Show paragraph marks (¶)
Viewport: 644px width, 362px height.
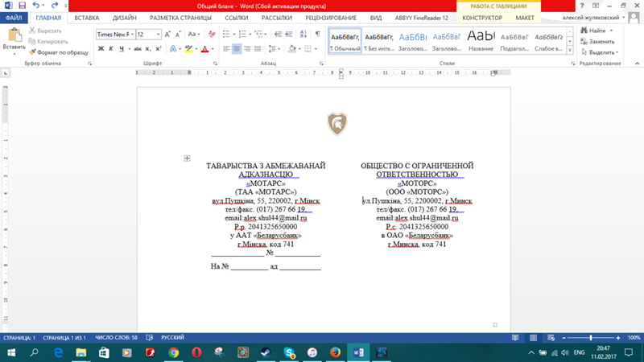(317, 35)
